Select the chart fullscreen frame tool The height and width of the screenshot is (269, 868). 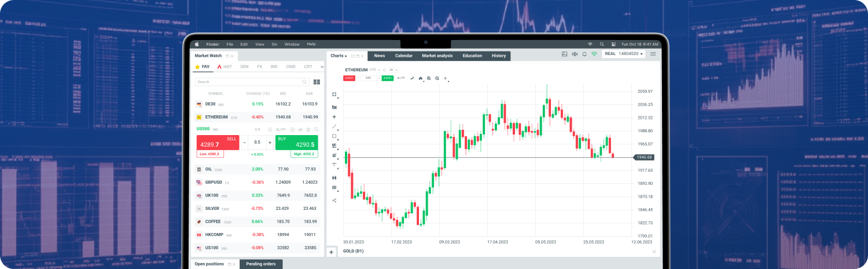tap(334, 94)
